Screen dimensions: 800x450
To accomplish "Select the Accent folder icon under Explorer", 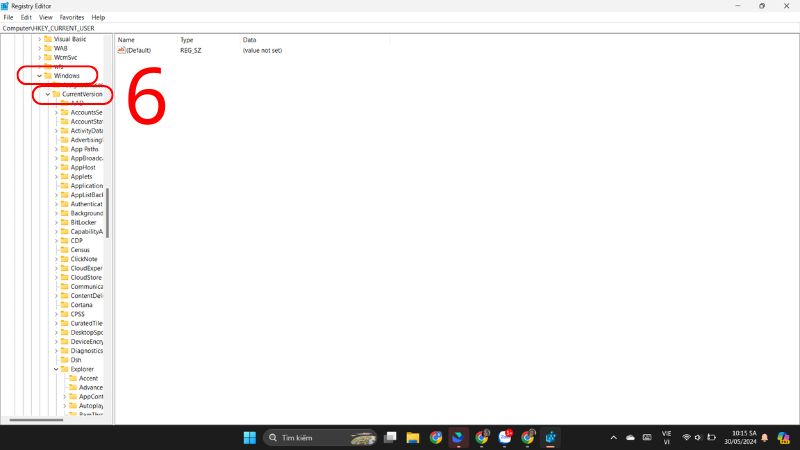I will pos(73,378).
